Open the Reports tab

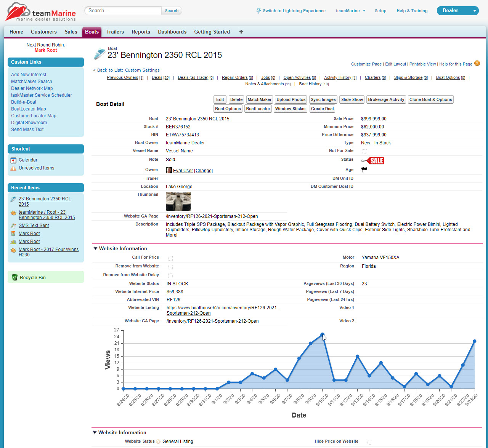click(x=141, y=32)
